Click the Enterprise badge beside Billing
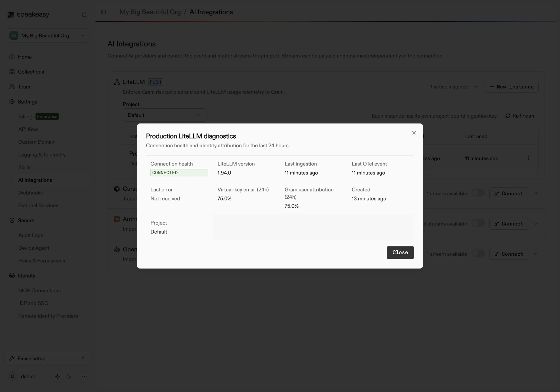 pyautogui.click(x=47, y=116)
